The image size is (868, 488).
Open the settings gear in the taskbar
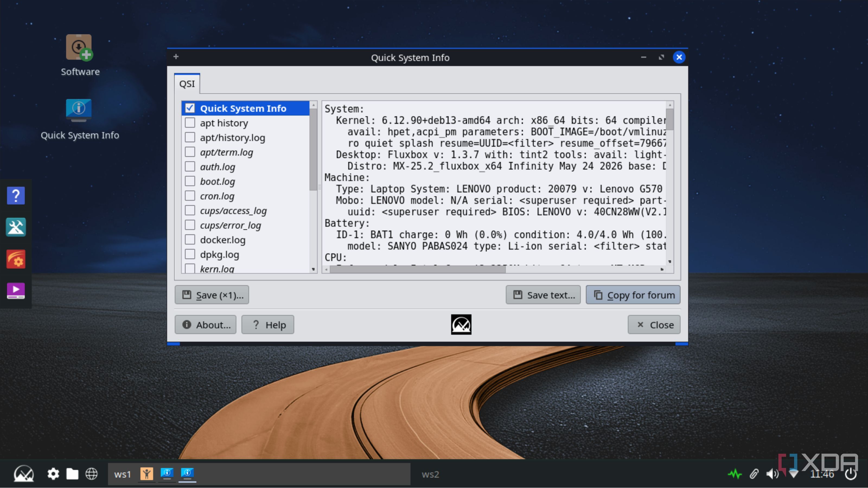click(53, 474)
